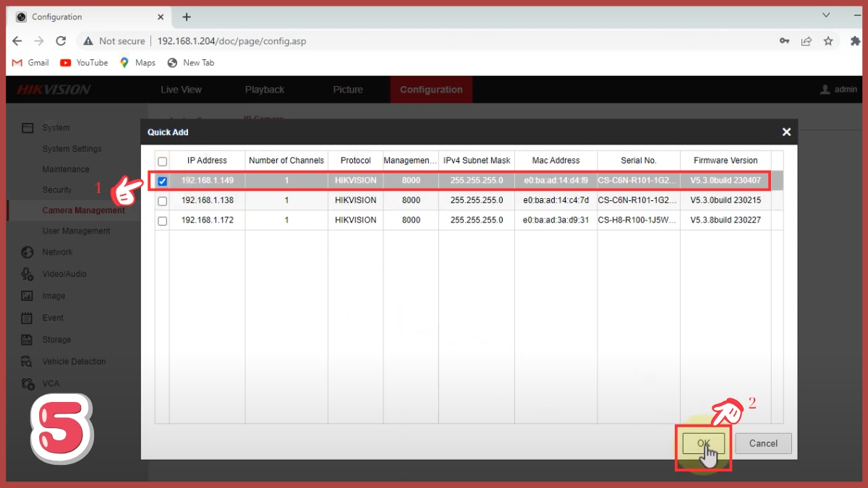Go back to the previous browser page
Viewport: 868px width, 488px height.
click(17, 41)
